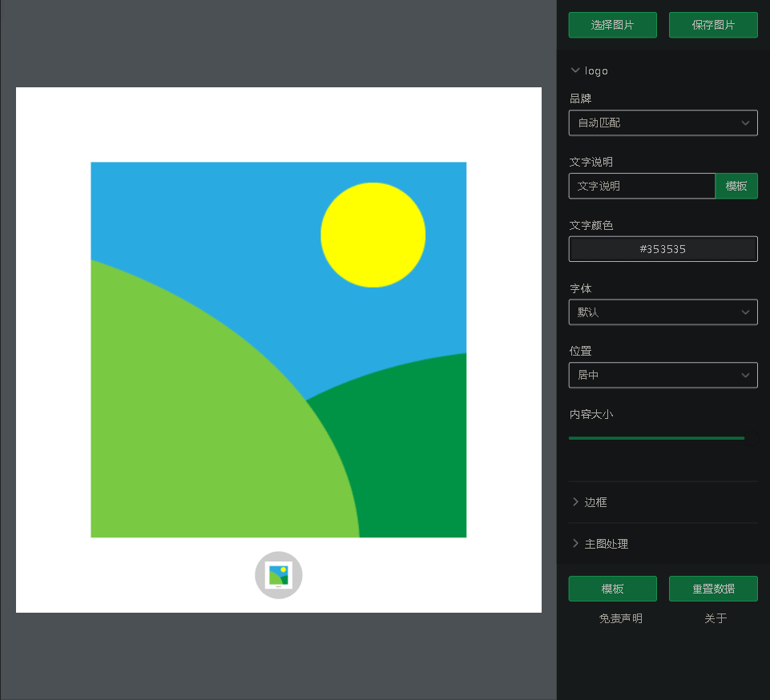Click the round logo icon under the picture

tap(279, 575)
